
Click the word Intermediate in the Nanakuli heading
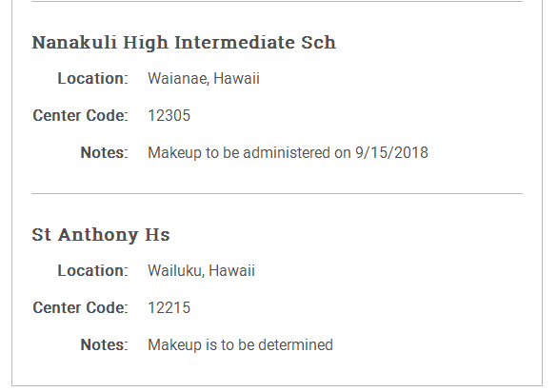pyautogui.click(x=235, y=43)
